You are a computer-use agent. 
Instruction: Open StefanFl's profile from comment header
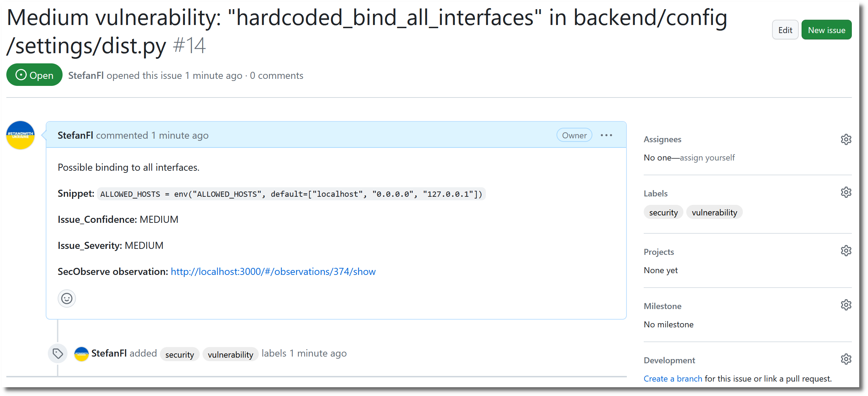(x=75, y=135)
